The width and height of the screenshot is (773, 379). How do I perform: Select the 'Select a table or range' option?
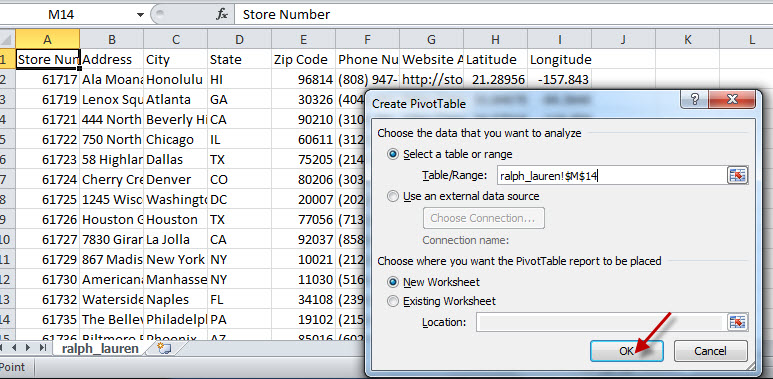393,154
